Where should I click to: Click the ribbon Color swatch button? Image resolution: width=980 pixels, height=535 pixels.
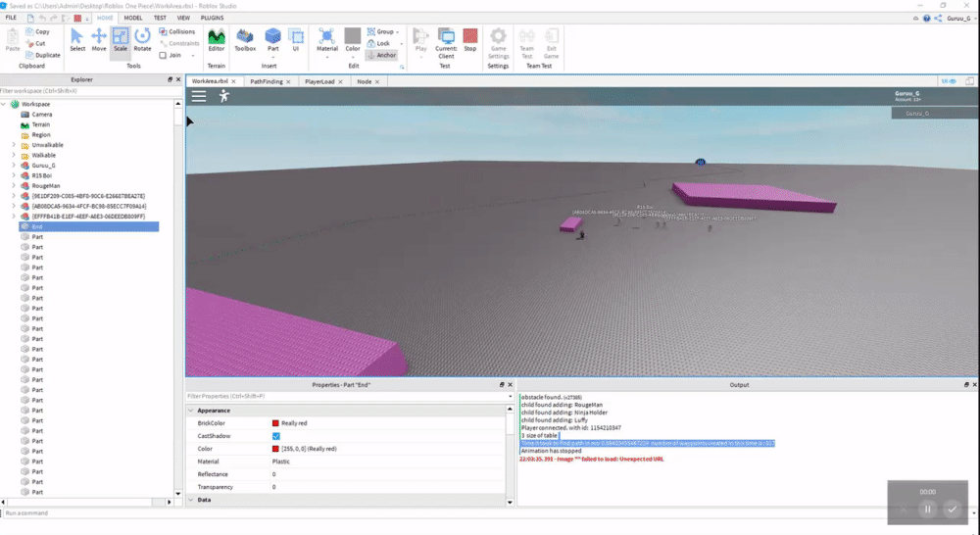pos(353,35)
